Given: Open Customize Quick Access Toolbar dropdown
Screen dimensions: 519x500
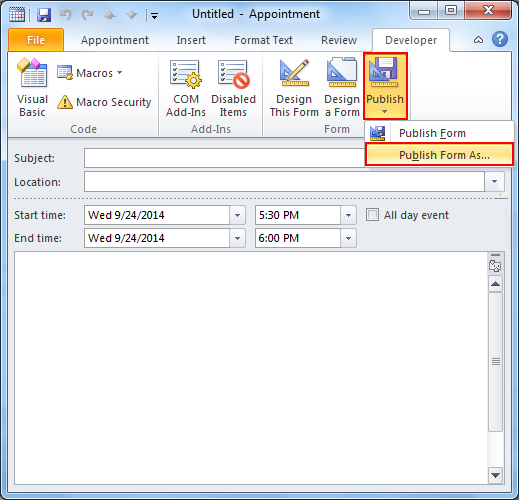Looking at the screenshot, I should tap(154, 15).
